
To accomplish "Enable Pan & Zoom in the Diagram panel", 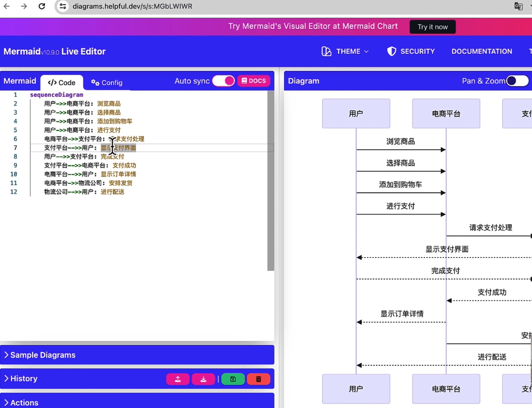I will point(517,81).
